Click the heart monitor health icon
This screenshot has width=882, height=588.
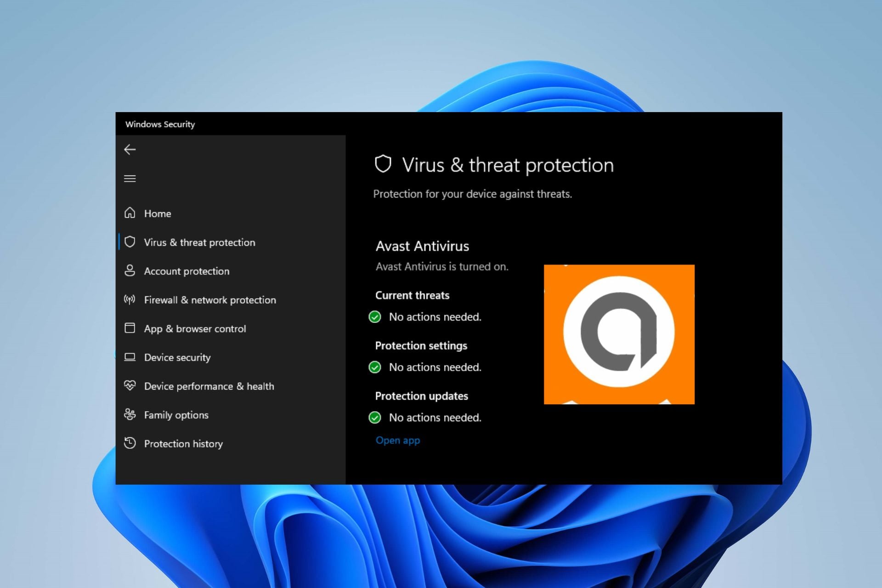point(130,385)
